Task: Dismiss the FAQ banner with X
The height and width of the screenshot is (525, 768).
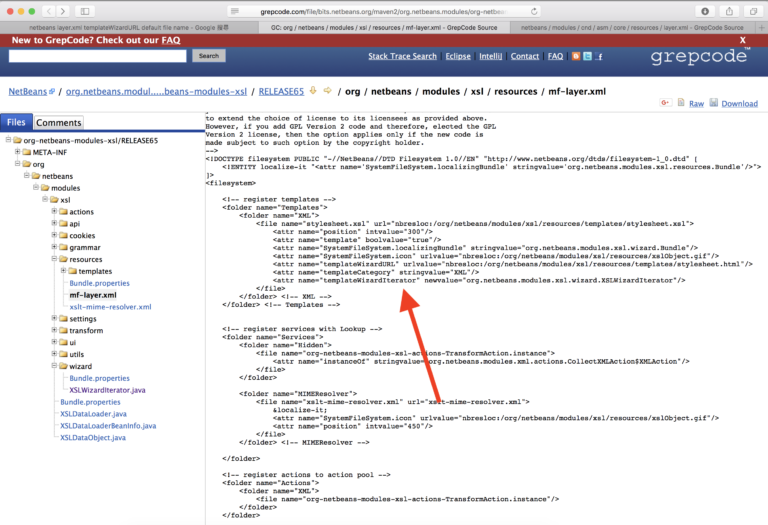Action: pos(743,40)
